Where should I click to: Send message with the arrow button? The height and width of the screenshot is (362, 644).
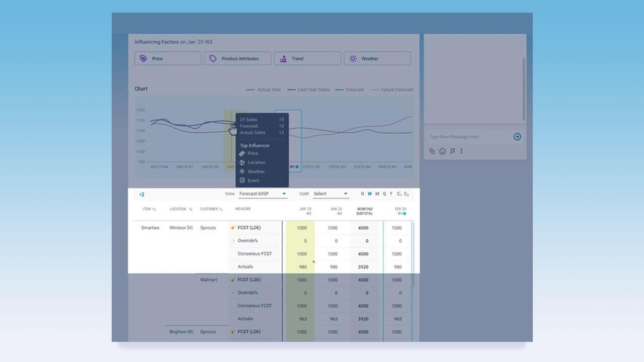(517, 137)
